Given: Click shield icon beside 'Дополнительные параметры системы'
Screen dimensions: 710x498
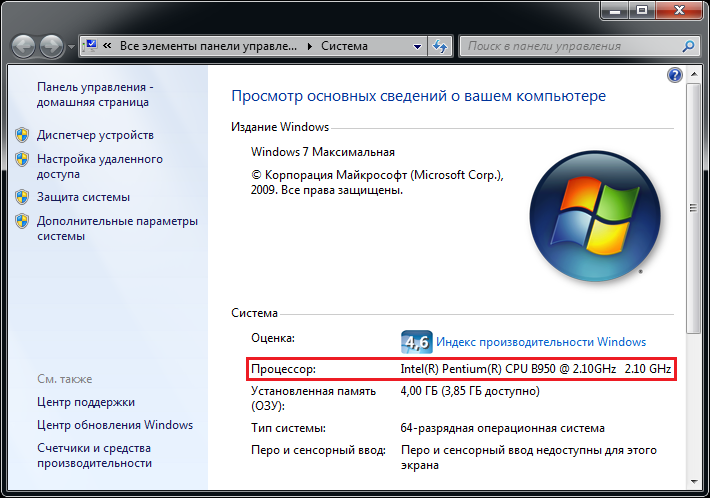Looking at the screenshot, I should click(22, 221).
